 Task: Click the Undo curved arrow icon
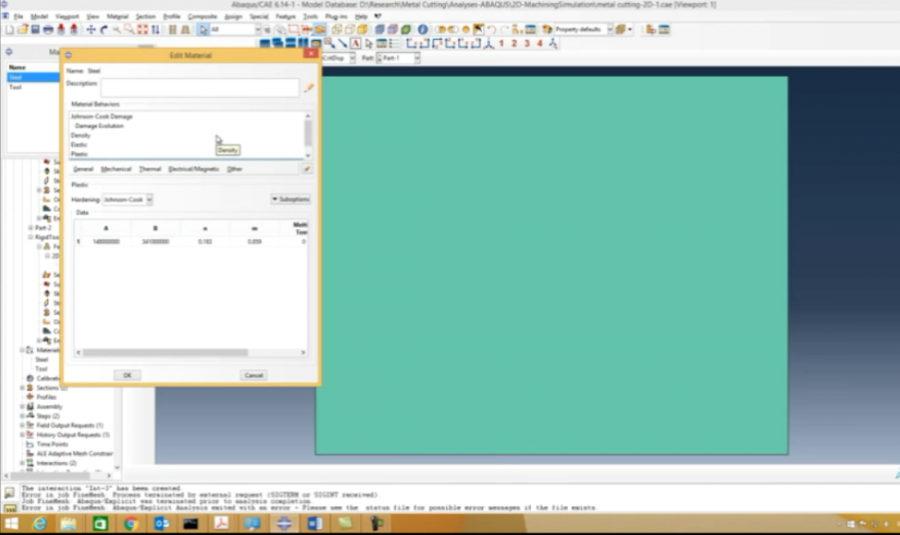coord(491,29)
